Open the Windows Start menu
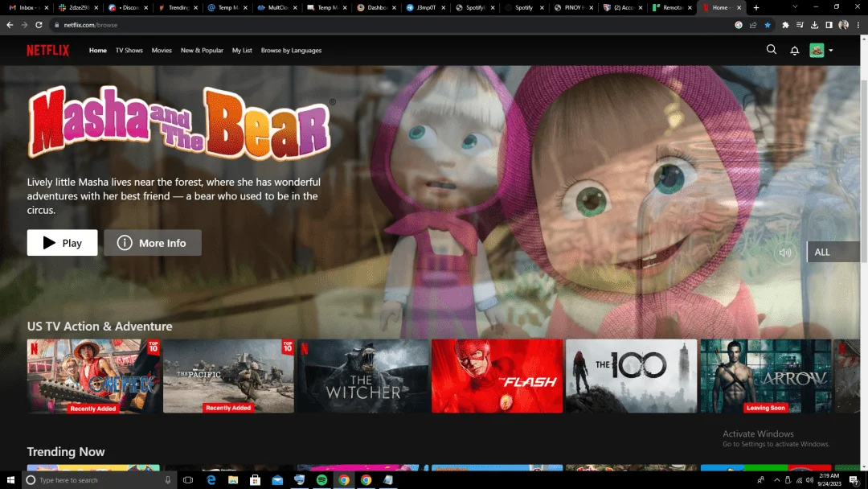Image resolution: width=868 pixels, height=489 pixels. point(10,480)
